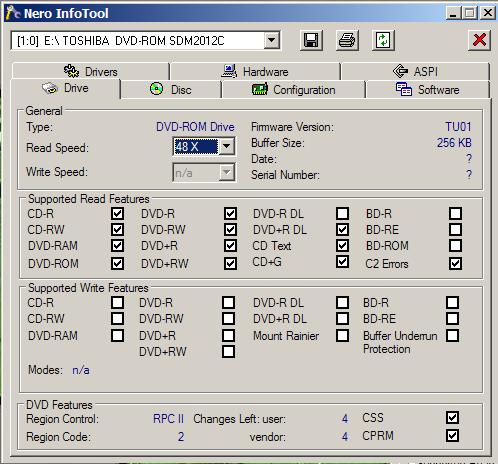Toggle DVD-RW read feature checkbox

[230, 229]
